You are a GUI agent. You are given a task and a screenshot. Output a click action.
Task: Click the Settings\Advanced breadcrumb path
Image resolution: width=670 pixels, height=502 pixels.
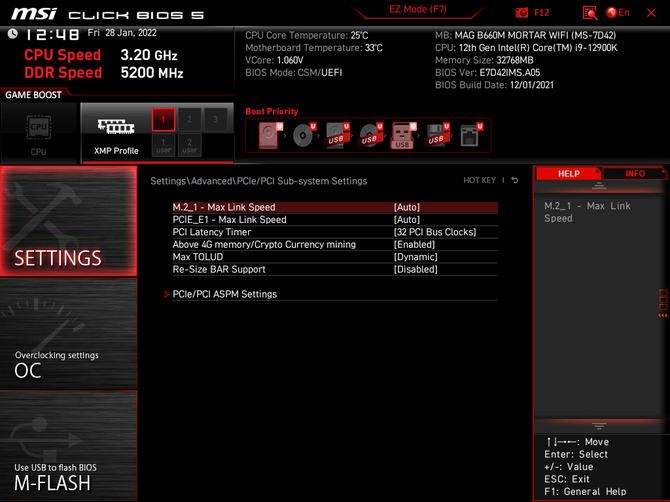[x=259, y=181]
